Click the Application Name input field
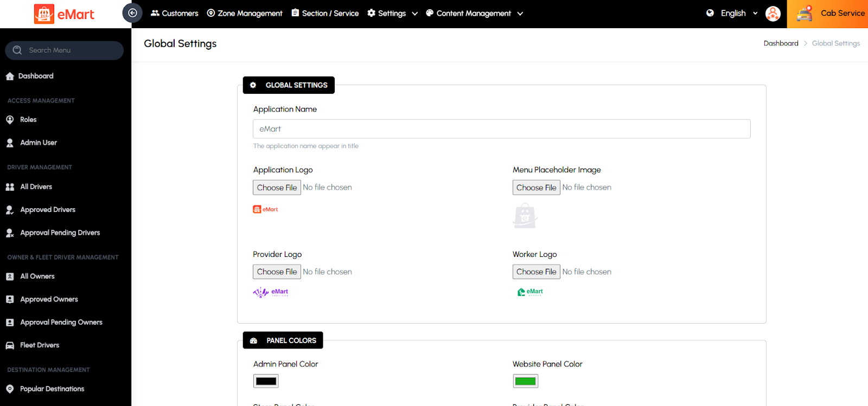Screen dimensions: 868x406 coord(501,129)
